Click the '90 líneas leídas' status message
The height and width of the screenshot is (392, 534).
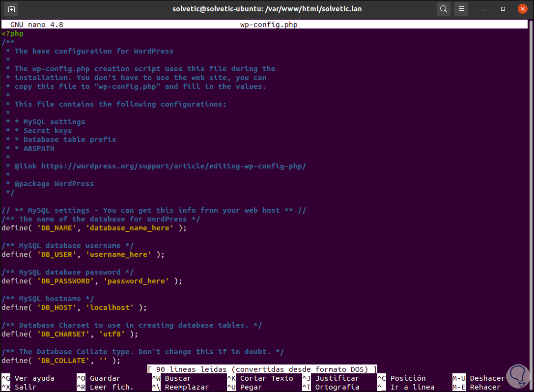pyautogui.click(x=260, y=369)
